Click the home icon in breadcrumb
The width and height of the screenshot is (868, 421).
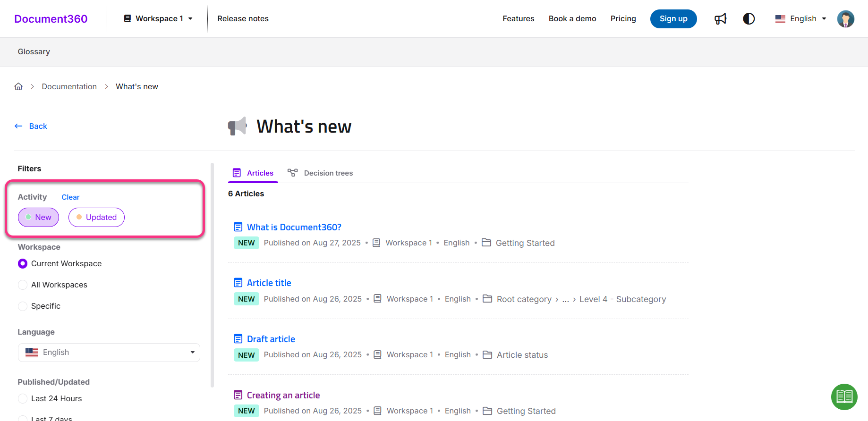(x=18, y=86)
